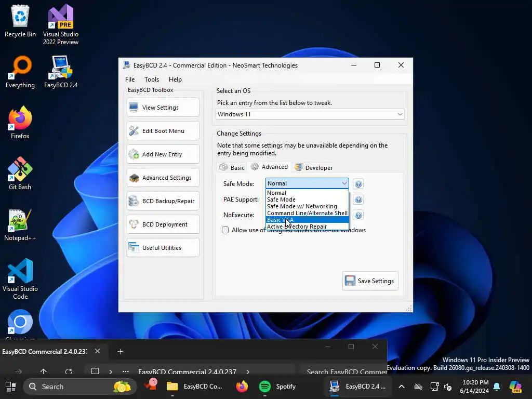Show hidden system tray icons

point(402,387)
